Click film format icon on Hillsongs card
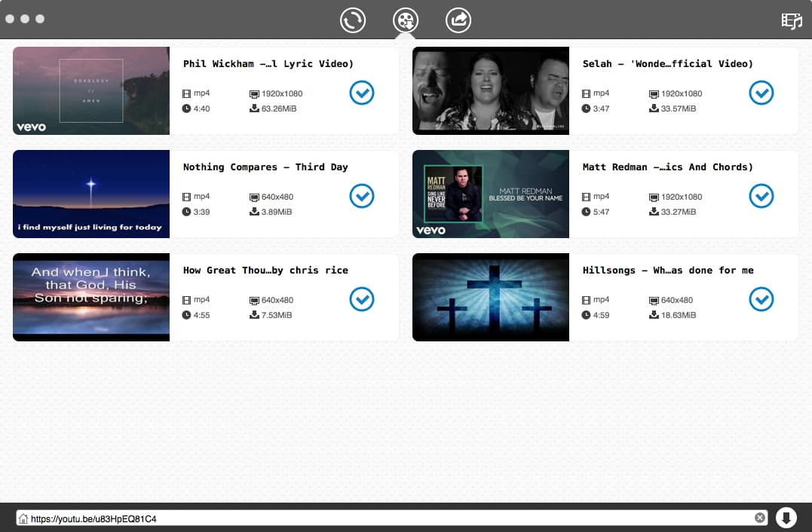This screenshot has width=812, height=532. pyautogui.click(x=587, y=300)
